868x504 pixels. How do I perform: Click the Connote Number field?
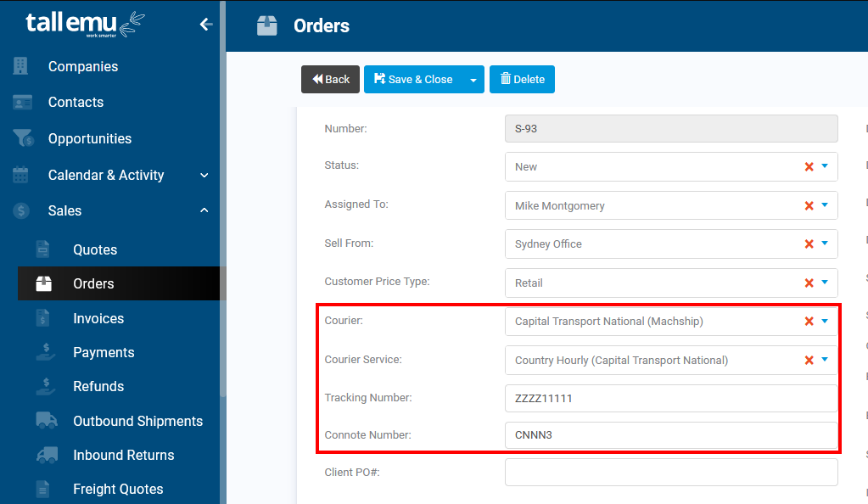click(x=671, y=434)
